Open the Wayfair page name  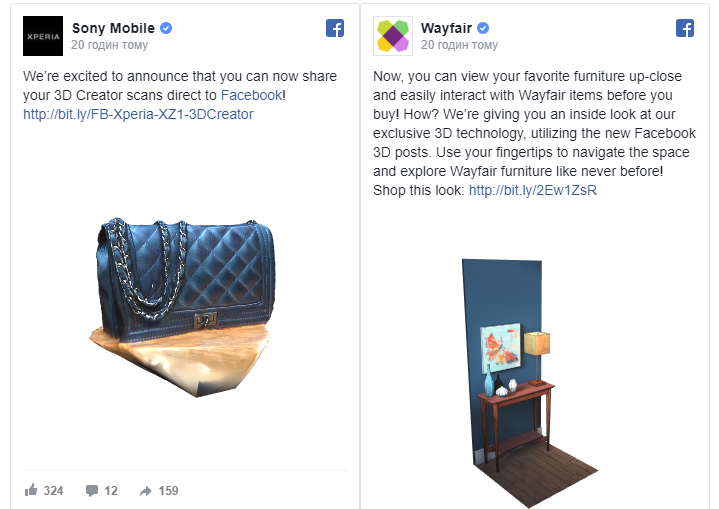(x=446, y=28)
